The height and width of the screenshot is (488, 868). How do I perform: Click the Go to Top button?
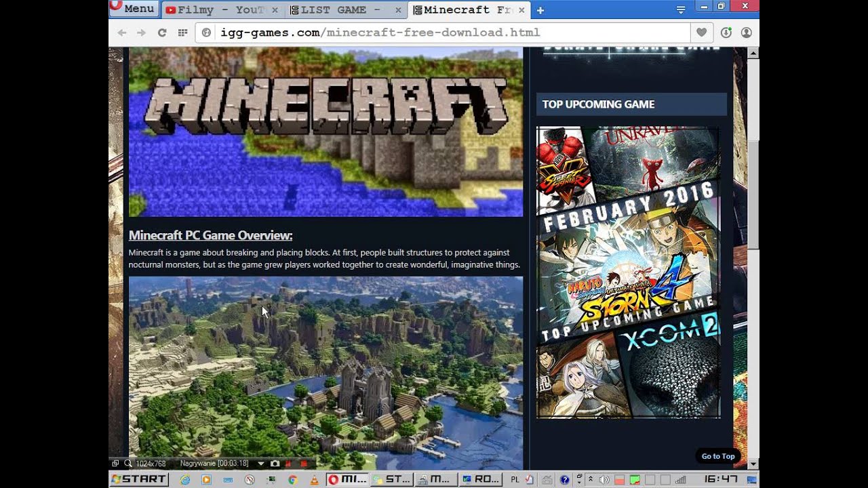click(718, 456)
